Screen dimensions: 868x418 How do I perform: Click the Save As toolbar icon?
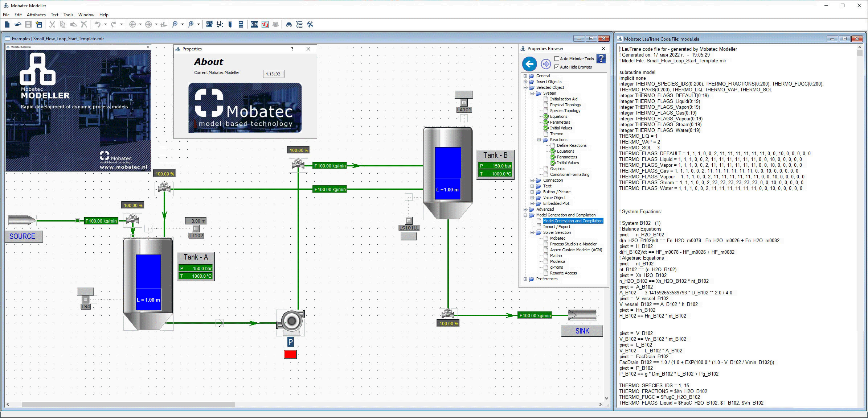[39, 24]
